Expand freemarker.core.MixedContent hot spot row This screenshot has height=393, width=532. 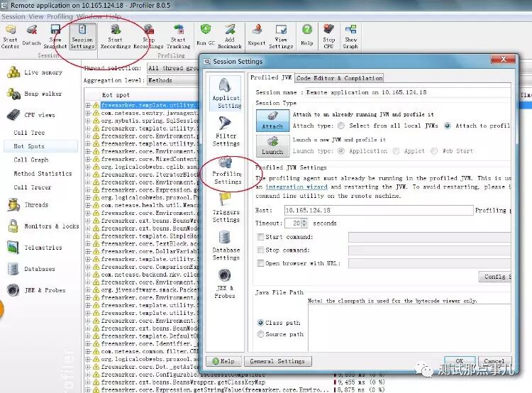pos(88,159)
